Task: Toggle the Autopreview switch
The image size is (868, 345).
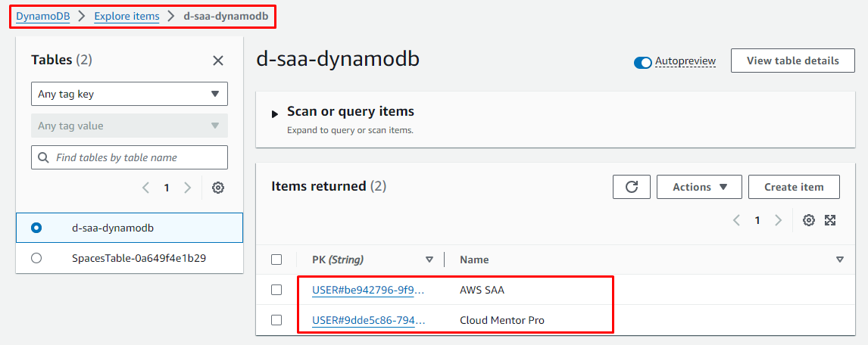Action: click(643, 62)
